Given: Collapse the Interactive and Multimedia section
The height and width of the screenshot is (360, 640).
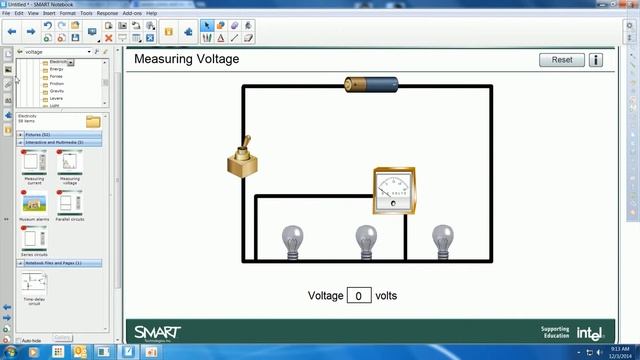Looking at the screenshot, I should (x=20, y=142).
